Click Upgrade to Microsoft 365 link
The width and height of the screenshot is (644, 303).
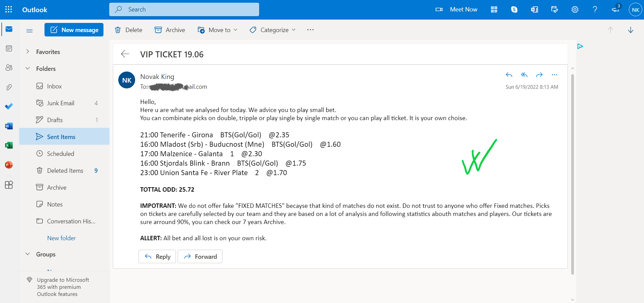[x=63, y=287]
